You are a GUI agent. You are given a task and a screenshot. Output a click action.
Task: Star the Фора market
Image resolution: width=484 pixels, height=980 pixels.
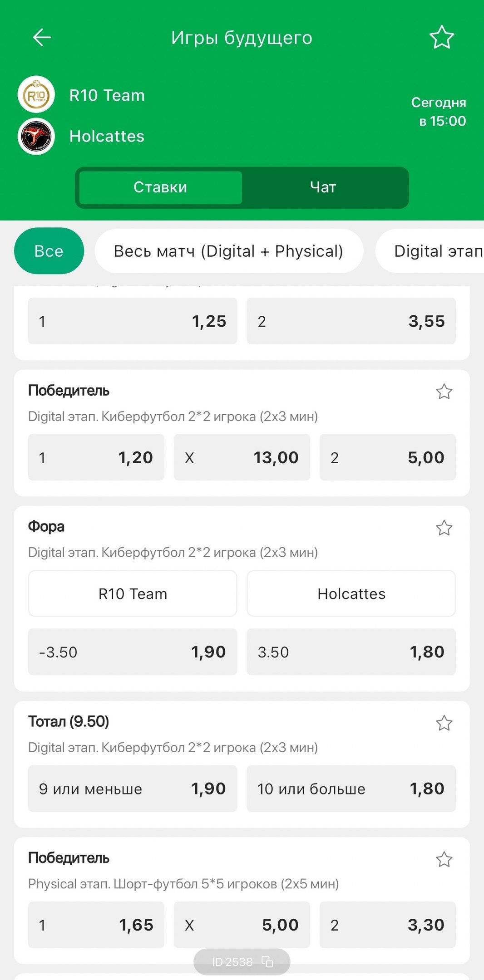pos(444,528)
